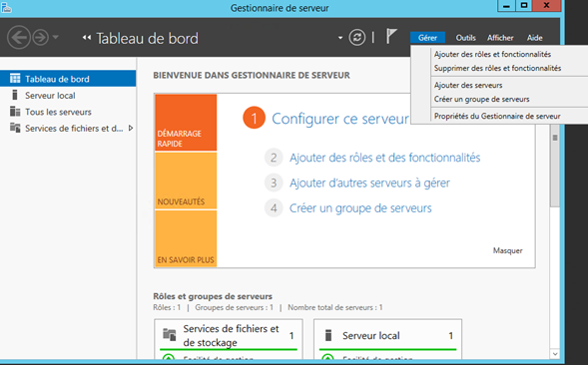Click the back navigation arrow icon
The image size is (588, 365).
[x=18, y=38]
